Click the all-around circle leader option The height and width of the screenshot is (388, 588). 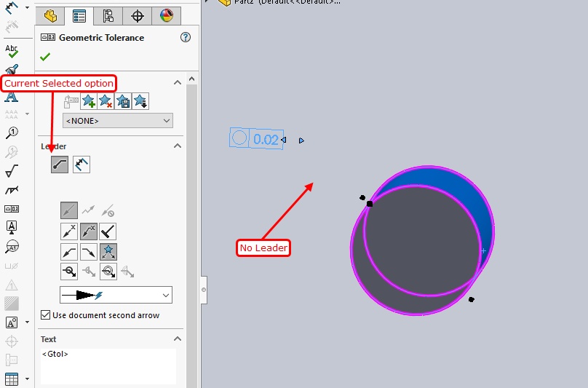coord(69,272)
